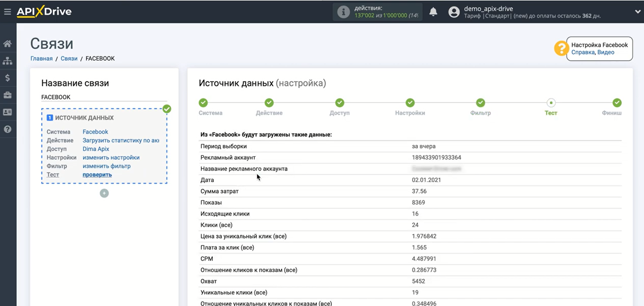Open the Справка link

[x=583, y=53]
